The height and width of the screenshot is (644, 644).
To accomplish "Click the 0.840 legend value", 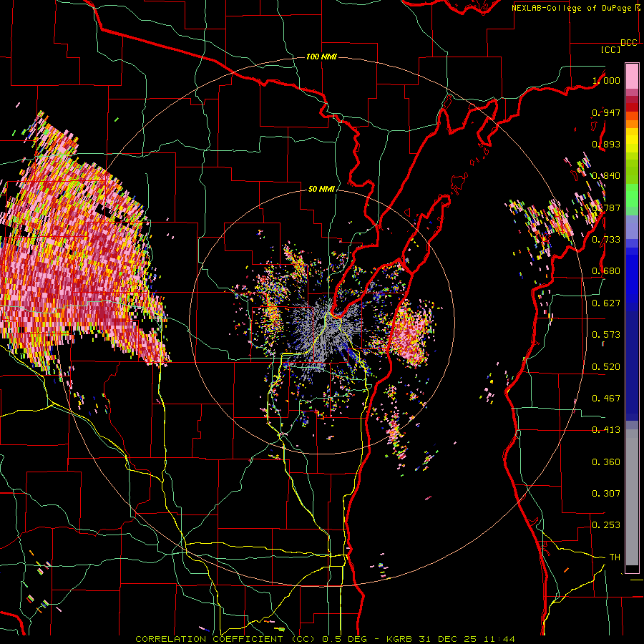I will coord(606,176).
